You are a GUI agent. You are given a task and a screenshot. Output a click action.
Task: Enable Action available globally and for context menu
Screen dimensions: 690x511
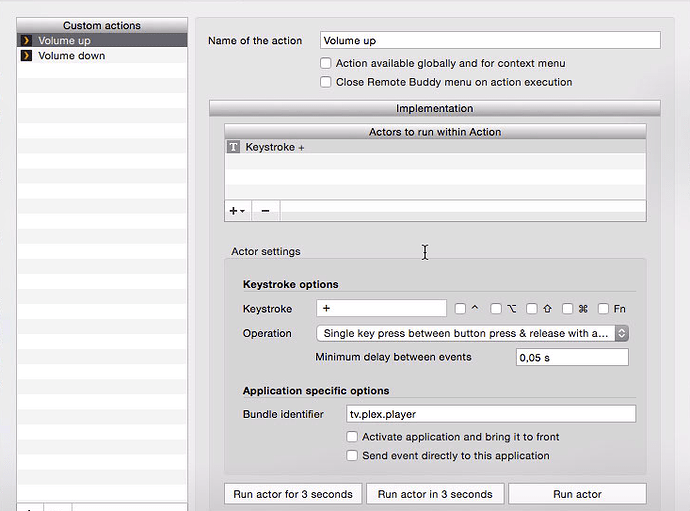pyautogui.click(x=326, y=63)
